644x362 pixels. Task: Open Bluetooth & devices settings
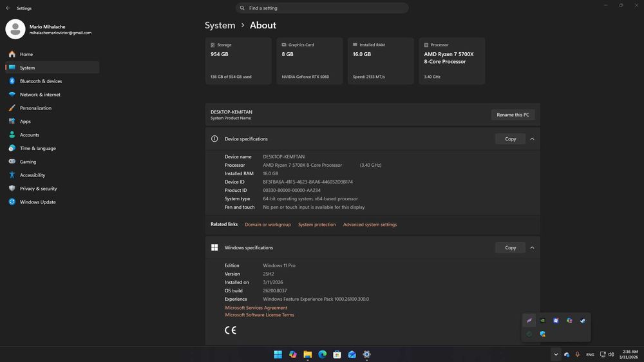pyautogui.click(x=52, y=81)
